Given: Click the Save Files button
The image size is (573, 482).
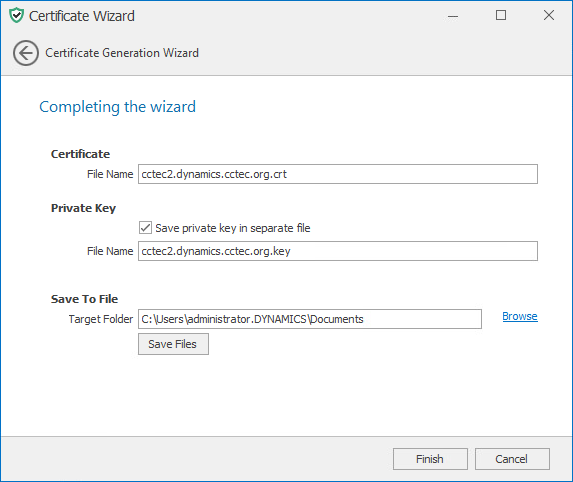Looking at the screenshot, I should pyautogui.click(x=173, y=344).
